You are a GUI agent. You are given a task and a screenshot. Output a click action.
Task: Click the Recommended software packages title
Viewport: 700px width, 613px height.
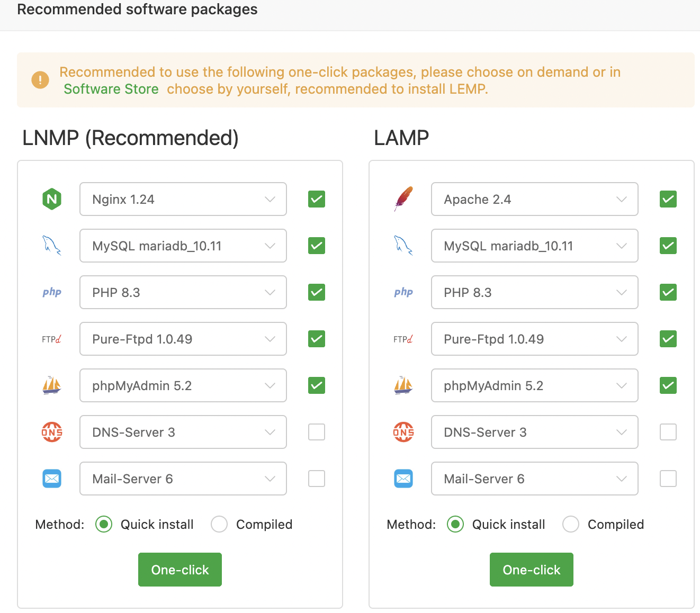click(137, 10)
